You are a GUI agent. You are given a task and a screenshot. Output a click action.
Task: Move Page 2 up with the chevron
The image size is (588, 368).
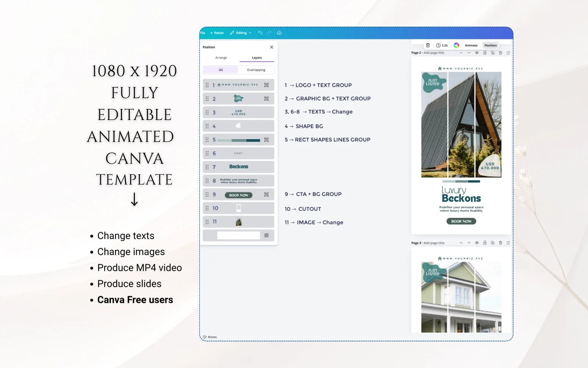pyautogui.click(x=461, y=53)
